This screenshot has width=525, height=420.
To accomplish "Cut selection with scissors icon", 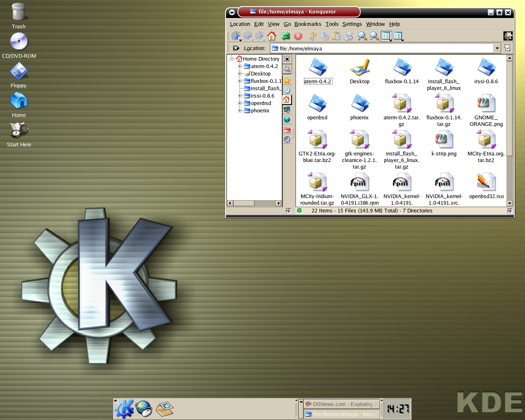I will [312, 36].
